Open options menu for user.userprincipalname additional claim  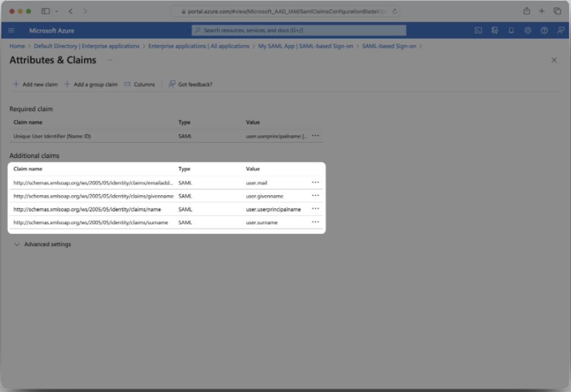315,209
